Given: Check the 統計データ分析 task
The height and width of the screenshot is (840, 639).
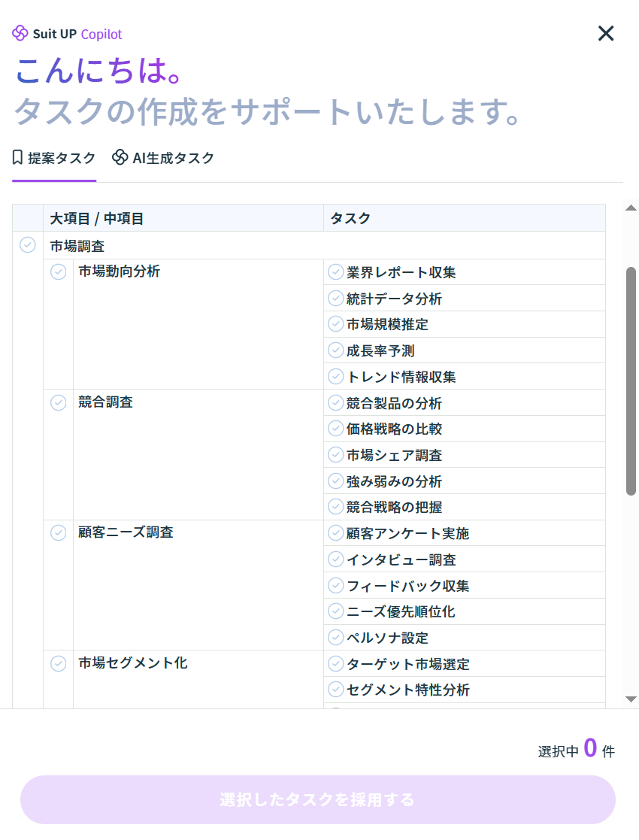Looking at the screenshot, I should tap(336, 299).
